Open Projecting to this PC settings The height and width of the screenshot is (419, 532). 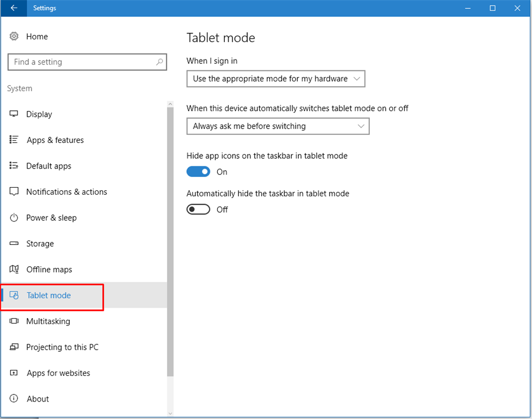pyautogui.click(x=84, y=347)
